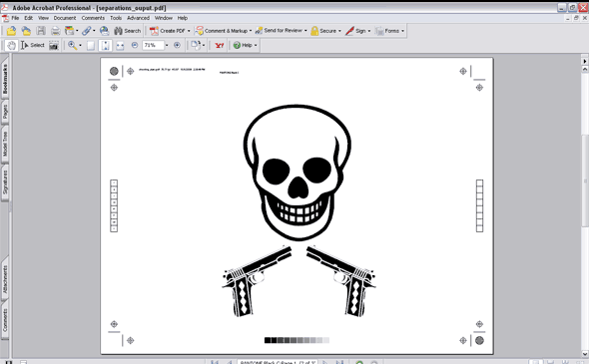Activate the Select text tool
589x364 pixels.
[x=33, y=46]
